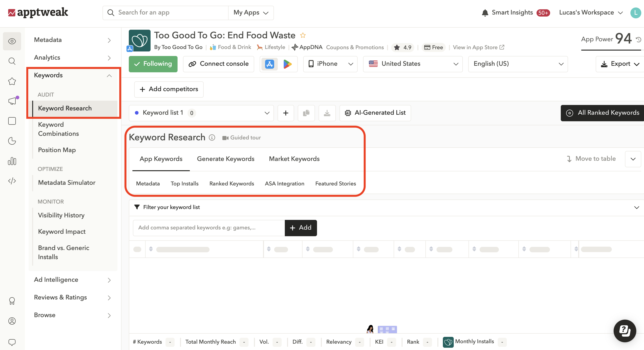Click the L workspace avatar
Image resolution: width=644 pixels, height=350 pixels.
click(x=636, y=13)
